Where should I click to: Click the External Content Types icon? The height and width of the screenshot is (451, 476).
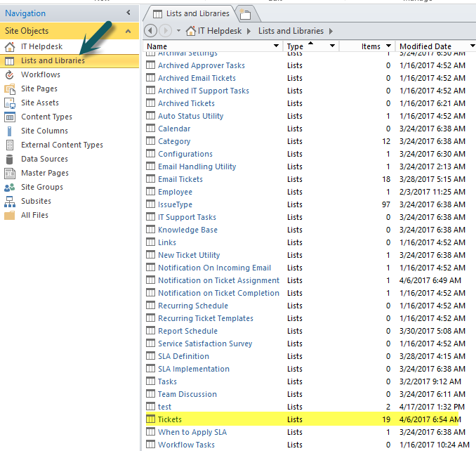coord(10,145)
